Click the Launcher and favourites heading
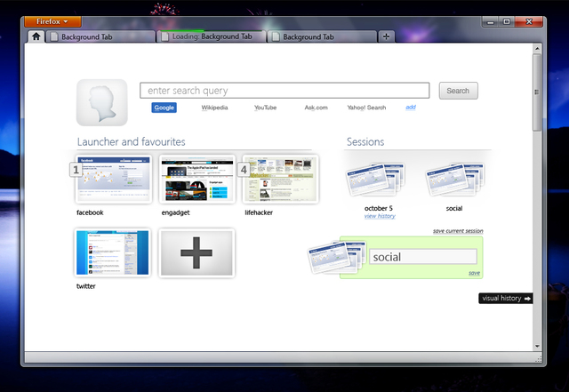Image resolution: width=569 pixels, height=392 pixels. pos(131,142)
